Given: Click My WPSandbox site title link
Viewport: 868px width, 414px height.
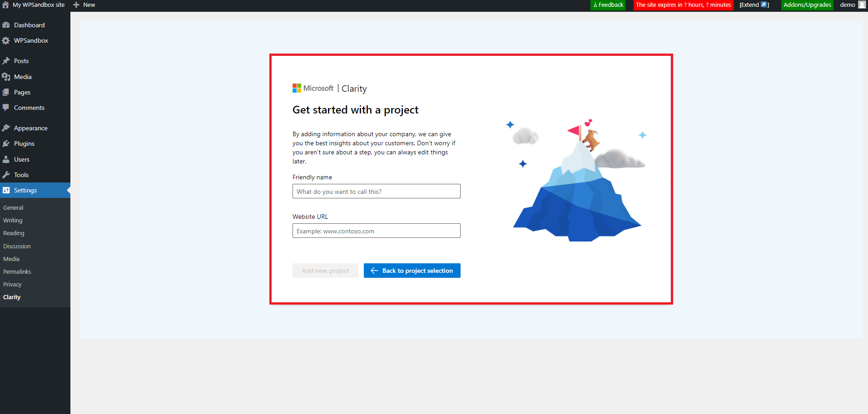Looking at the screenshot, I should pos(39,5).
